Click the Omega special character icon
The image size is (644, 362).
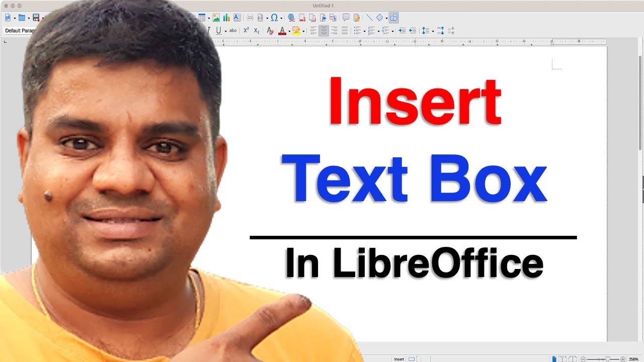[x=274, y=18]
